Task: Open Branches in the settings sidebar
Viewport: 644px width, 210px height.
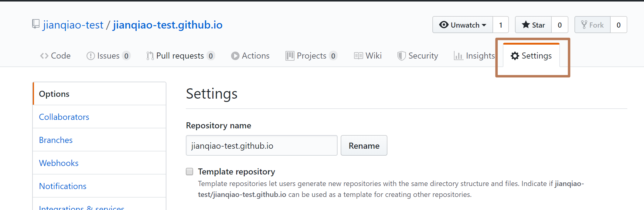Action: point(100,140)
